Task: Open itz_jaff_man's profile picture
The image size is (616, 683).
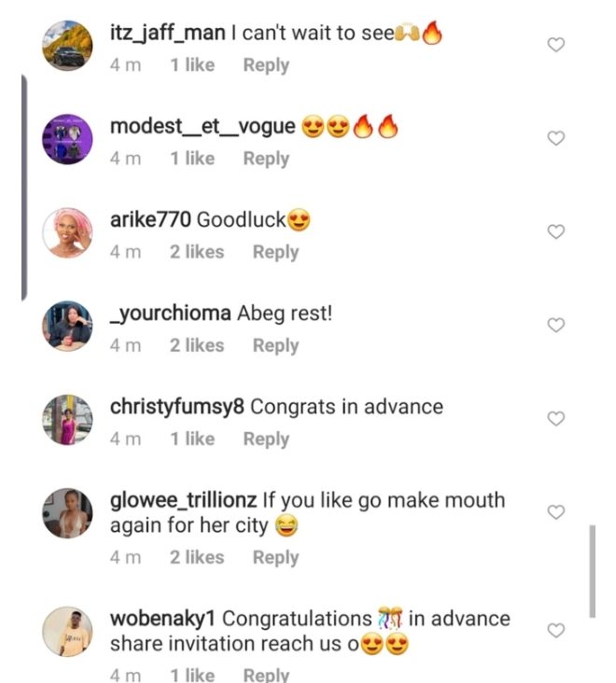Action: tap(68, 45)
